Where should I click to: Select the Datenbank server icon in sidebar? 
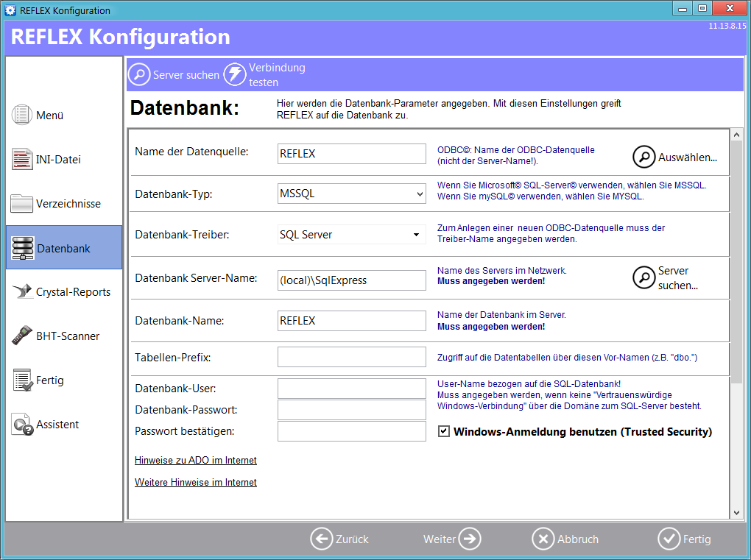(23, 248)
